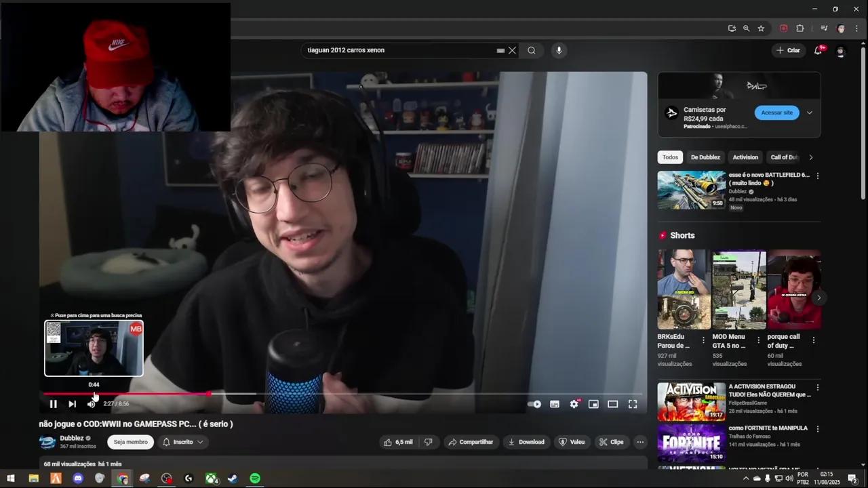The image size is (868, 488).
Task: Open the video settings gear
Action: click(574, 403)
